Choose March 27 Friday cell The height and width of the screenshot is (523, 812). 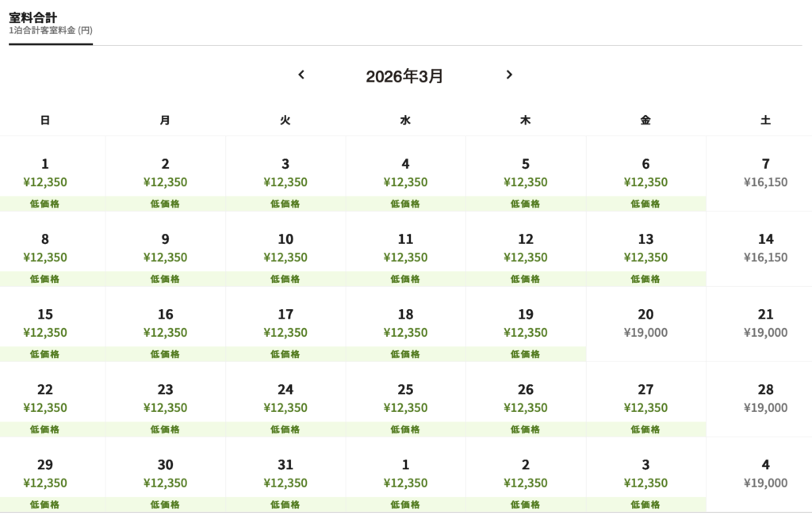(x=645, y=399)
